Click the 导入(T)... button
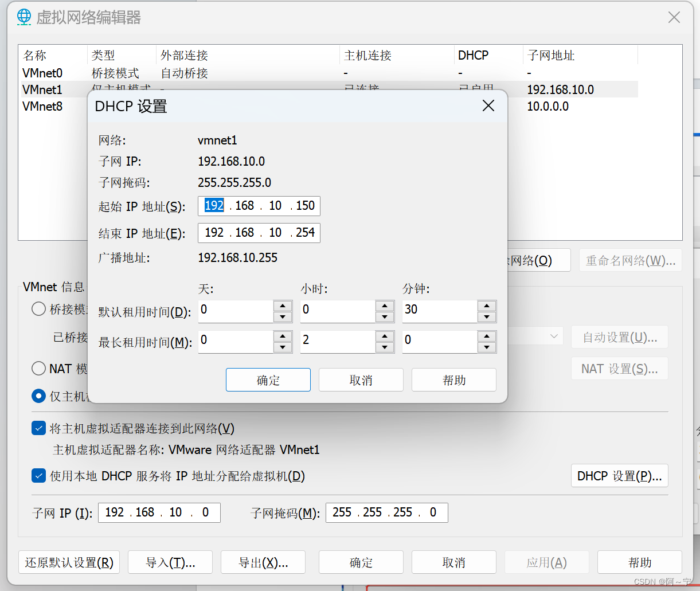The height and width of the screenshot is (591, 700). tap(170, 562)
